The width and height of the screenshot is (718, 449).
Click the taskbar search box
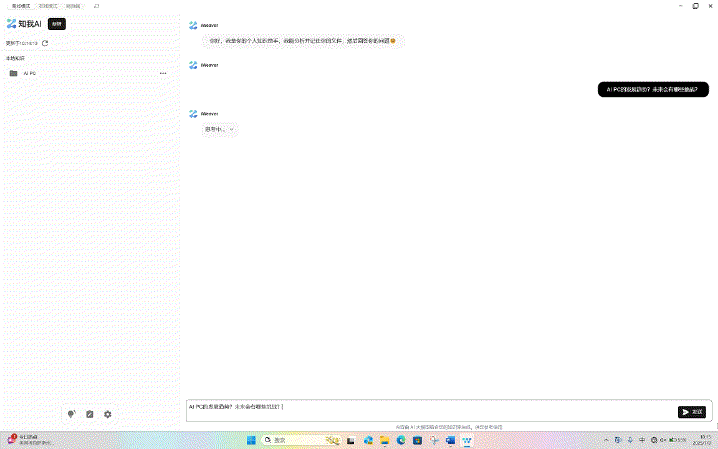pos(288,440)
